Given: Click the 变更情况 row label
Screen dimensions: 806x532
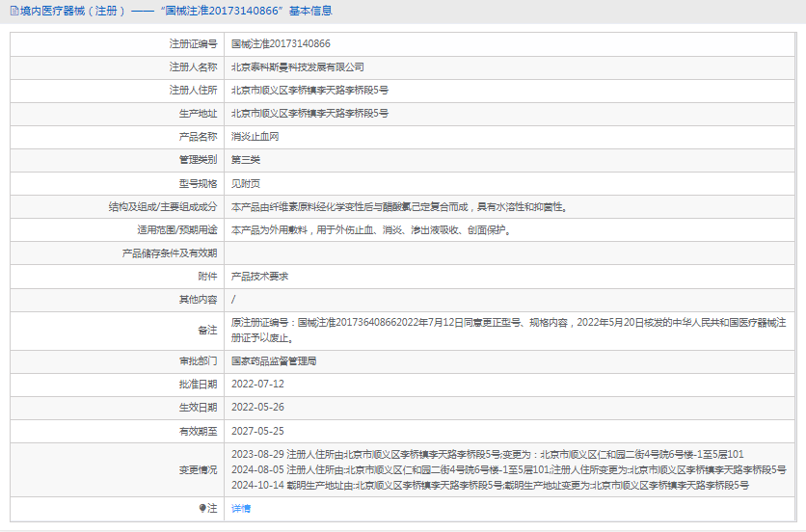Looking at the screenshot, I should click(x=198, y=469).
